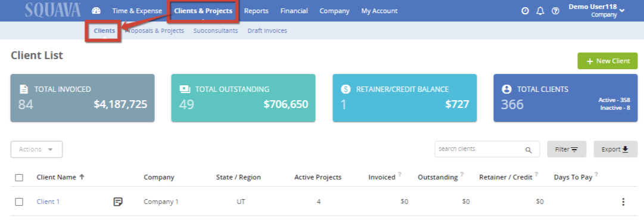Screen dimensions: 644x220
Task: Click the Filter button
Action: click(x=567, y=149)
